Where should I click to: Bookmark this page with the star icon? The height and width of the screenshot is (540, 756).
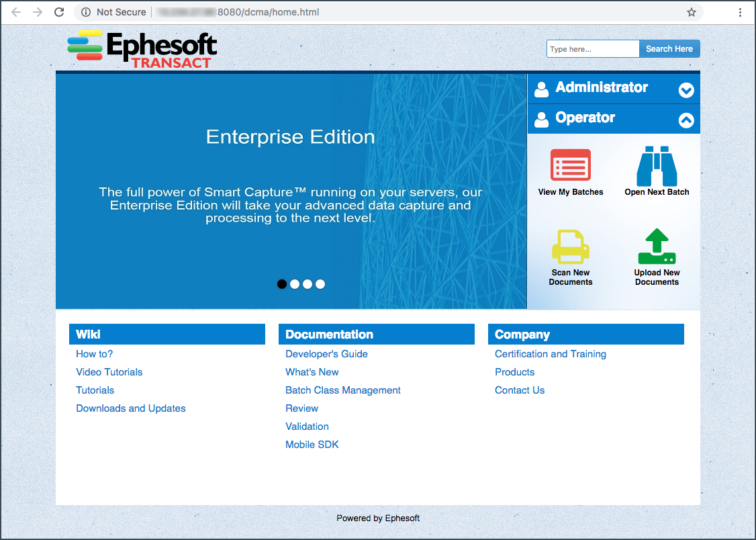tap(692, 12)
